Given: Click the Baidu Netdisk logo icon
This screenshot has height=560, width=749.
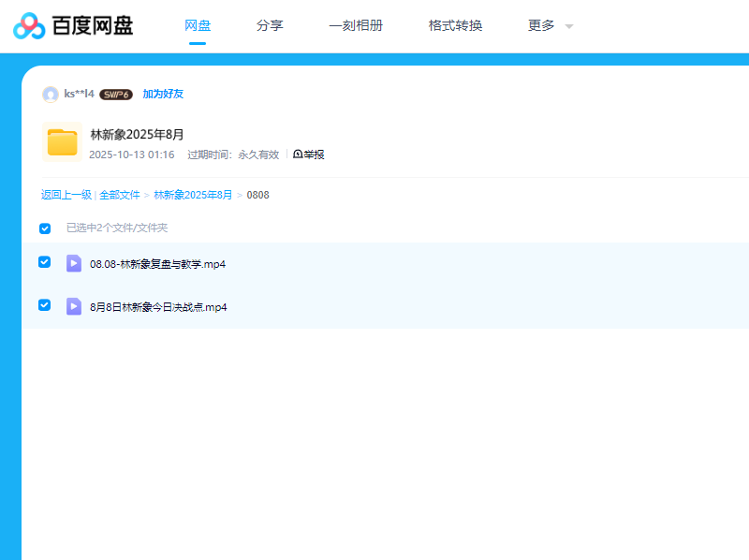Looking at the screenshot, I should (29, 26).
